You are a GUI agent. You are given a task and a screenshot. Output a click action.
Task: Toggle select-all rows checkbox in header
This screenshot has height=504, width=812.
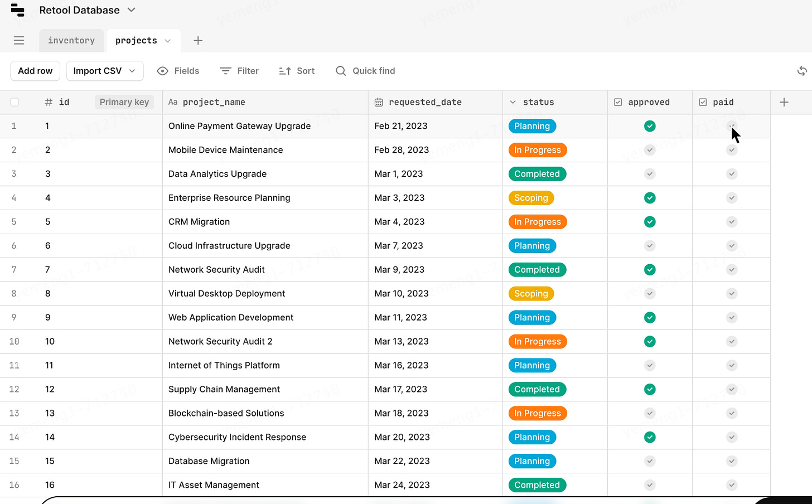(x=14, y=102)
